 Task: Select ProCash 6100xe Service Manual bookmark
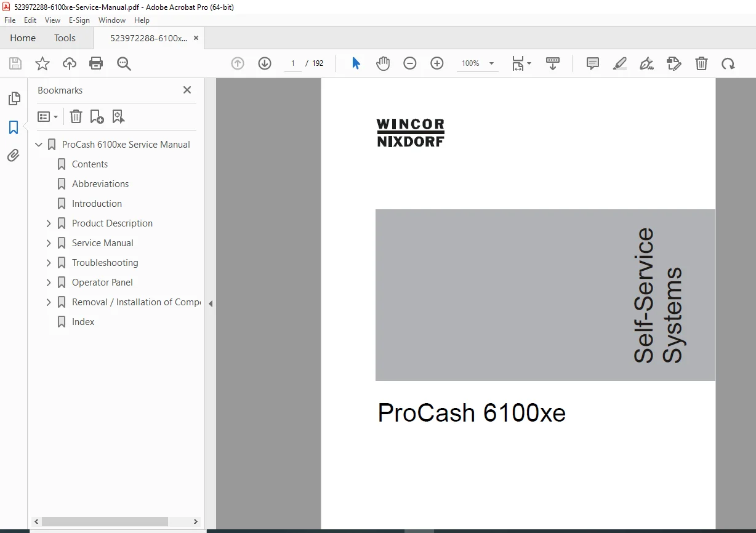pyautogui.click(x=126, y=145)
